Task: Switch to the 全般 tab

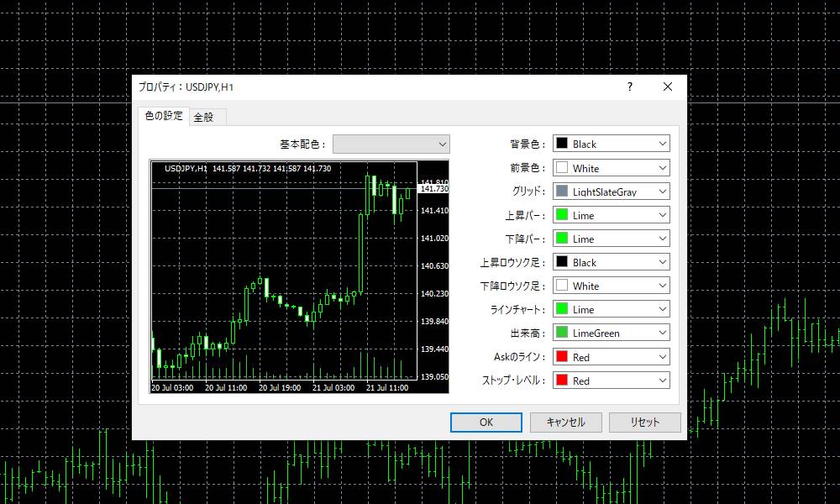Action: [x=207, y=116]
